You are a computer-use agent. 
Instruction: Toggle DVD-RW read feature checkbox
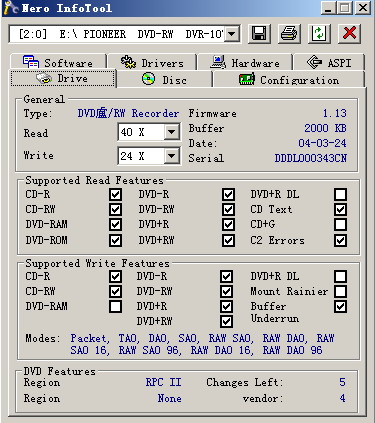[x=228, y=209]
